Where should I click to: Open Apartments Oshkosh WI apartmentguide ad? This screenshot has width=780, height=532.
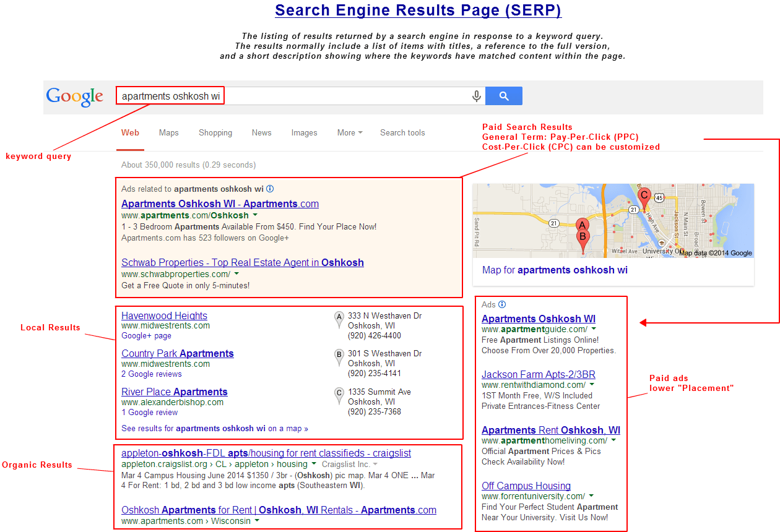coord(539,319)
